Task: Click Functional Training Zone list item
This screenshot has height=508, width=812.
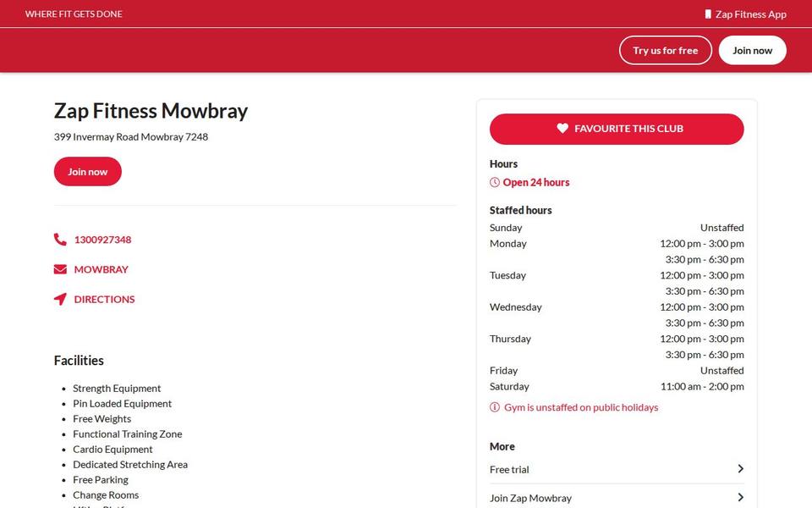Action: [x=128, y=433]
